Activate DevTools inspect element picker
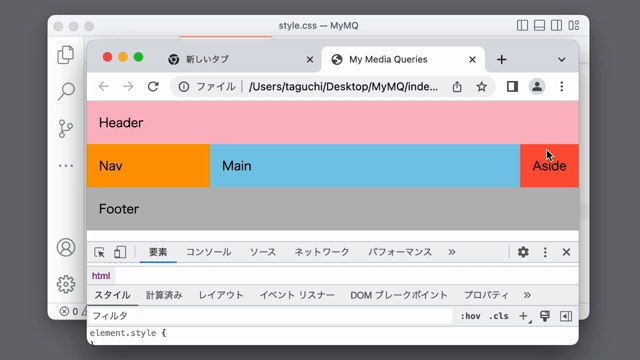Image resolution: width=640 pixels, height=360 pixels. pyautogui.click(x=99, y=252)
